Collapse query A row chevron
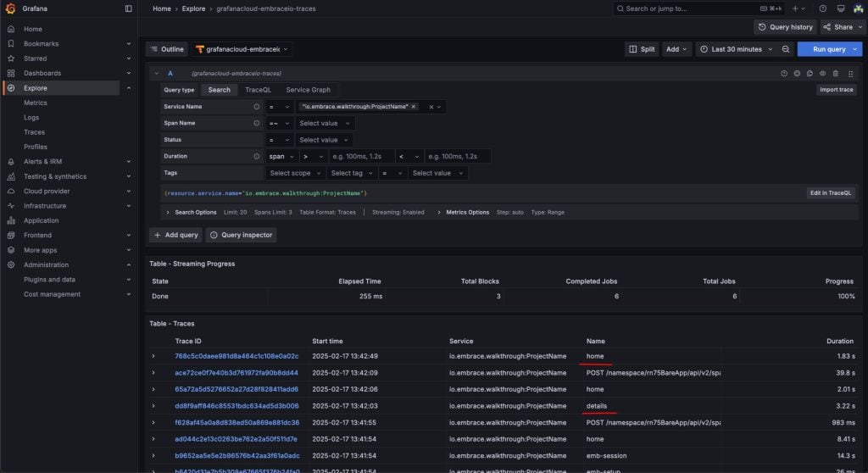 tap(157, 73)
